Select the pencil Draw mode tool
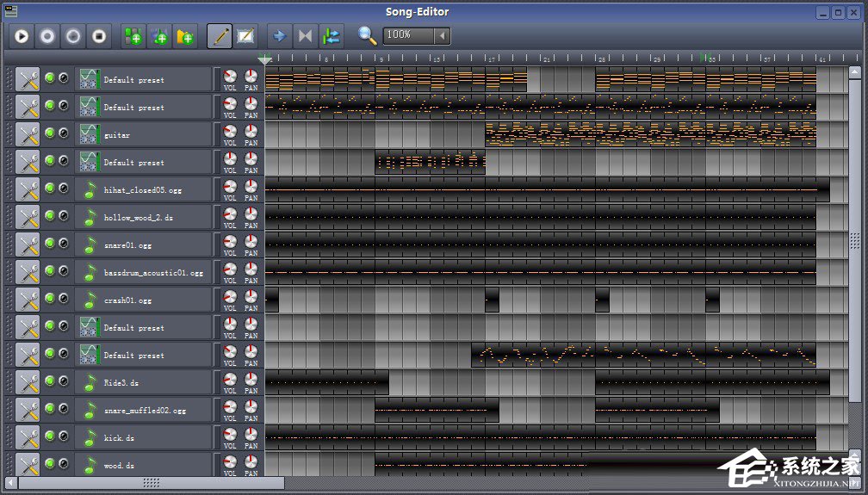This screenshot has width=868, height=495. tap(220, 36)
